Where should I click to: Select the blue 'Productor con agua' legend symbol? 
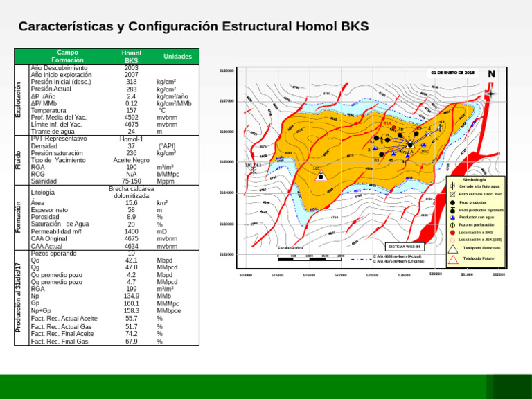[x=452, y=218]
